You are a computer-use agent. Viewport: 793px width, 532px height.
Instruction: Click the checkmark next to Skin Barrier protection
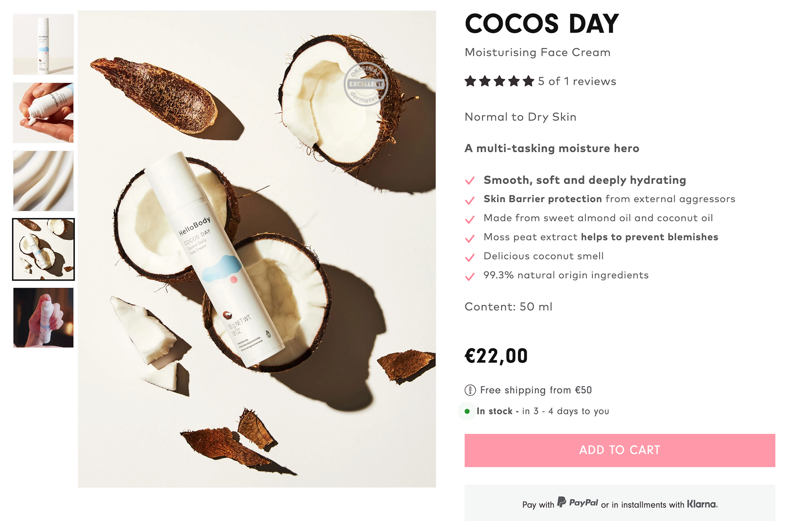click(470, 201)
